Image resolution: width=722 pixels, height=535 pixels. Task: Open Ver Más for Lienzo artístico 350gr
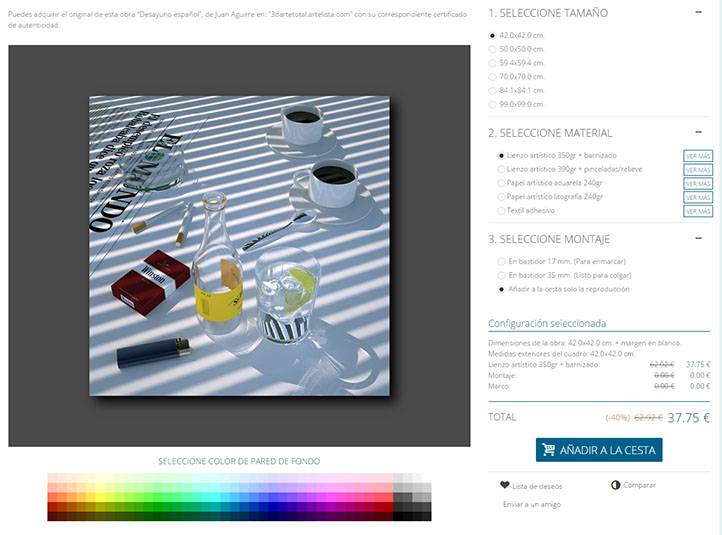698,156
